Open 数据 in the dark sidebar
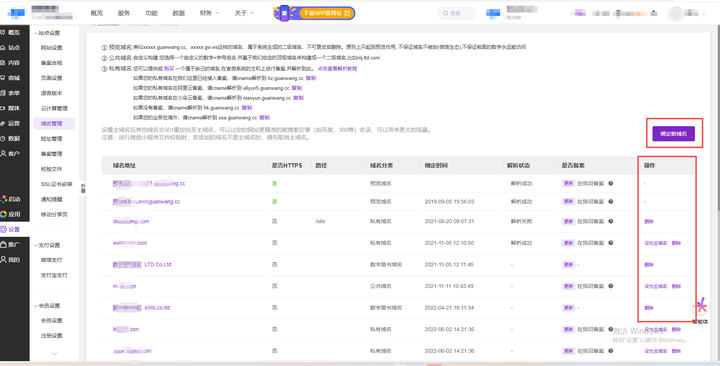 tap(10, 138)
